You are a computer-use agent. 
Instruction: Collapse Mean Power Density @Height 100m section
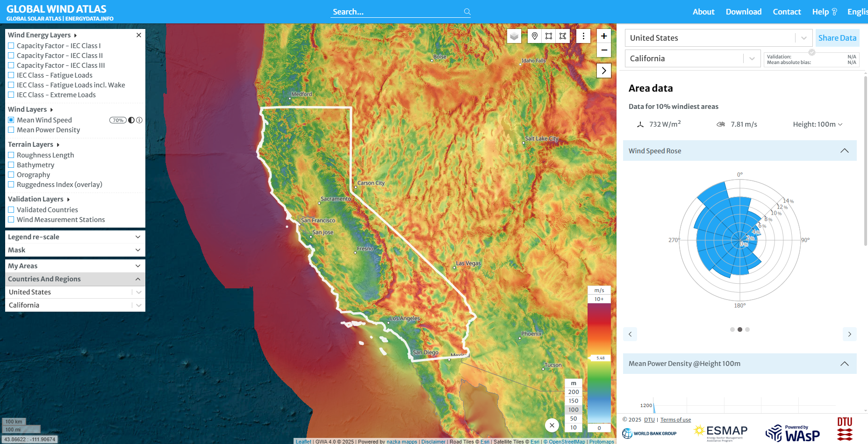(x=740, y=364)
